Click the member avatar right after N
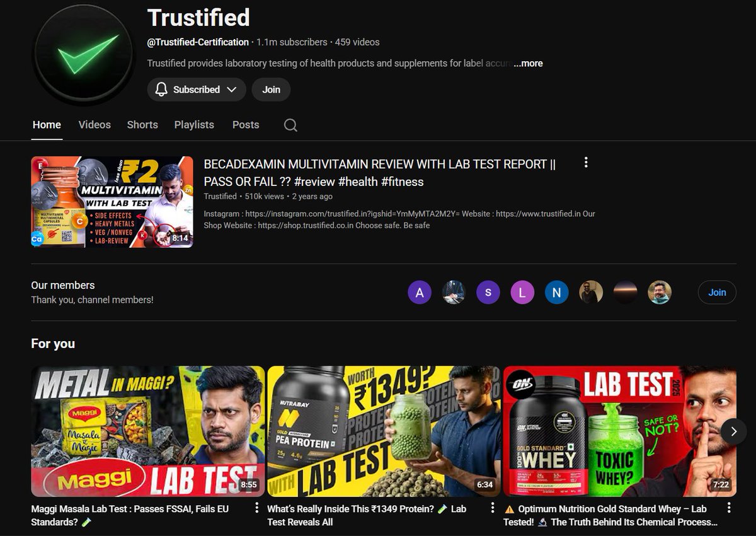The image size is (756, 536). pyautogui.click(x=591, y=293)
